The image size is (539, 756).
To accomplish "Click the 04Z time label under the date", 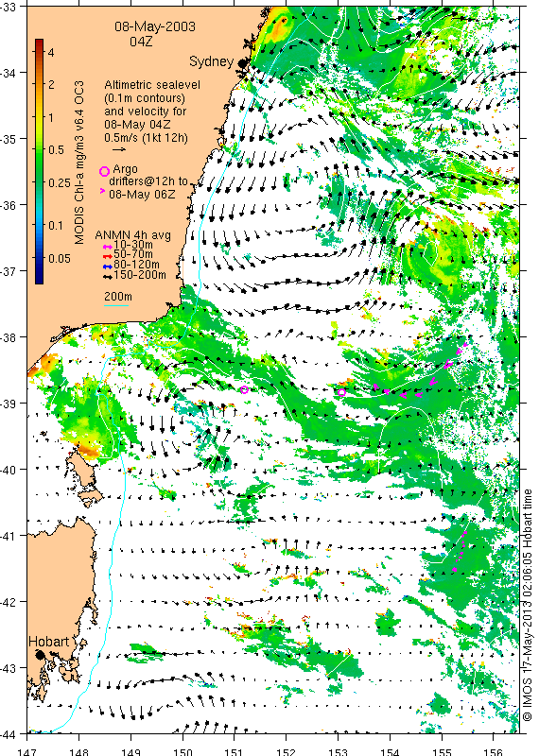I will 141,42.
